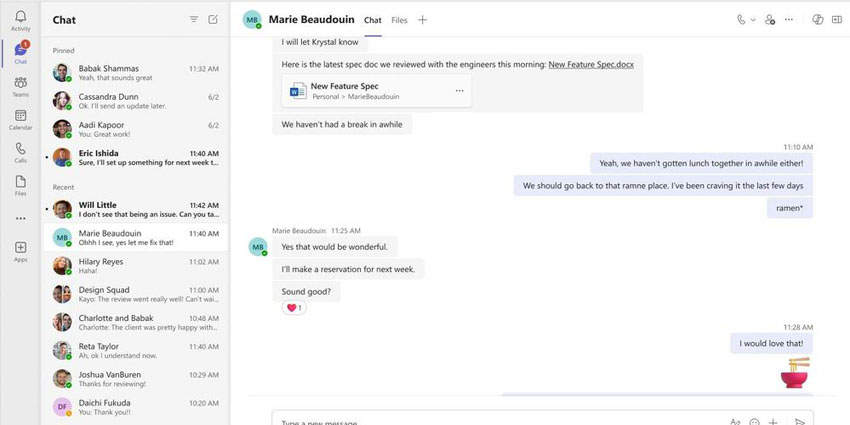Open the Charlotte and Babak chat

point(136,322)
